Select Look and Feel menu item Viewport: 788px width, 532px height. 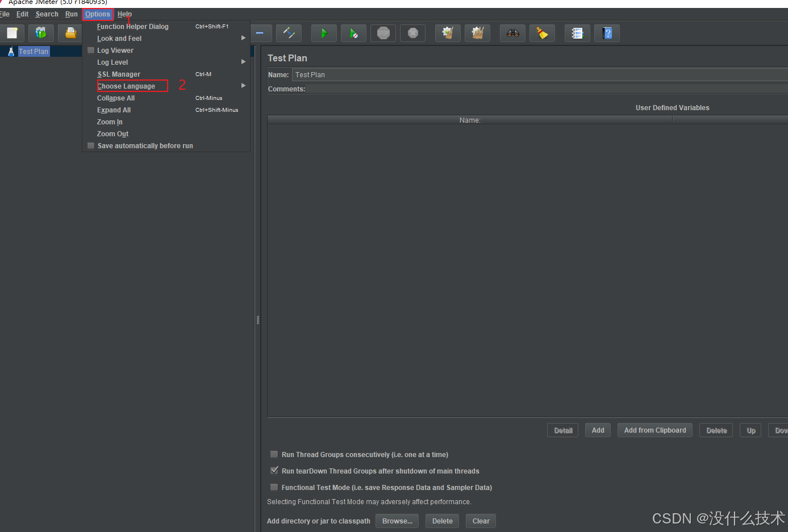click(x=166, y=38)
